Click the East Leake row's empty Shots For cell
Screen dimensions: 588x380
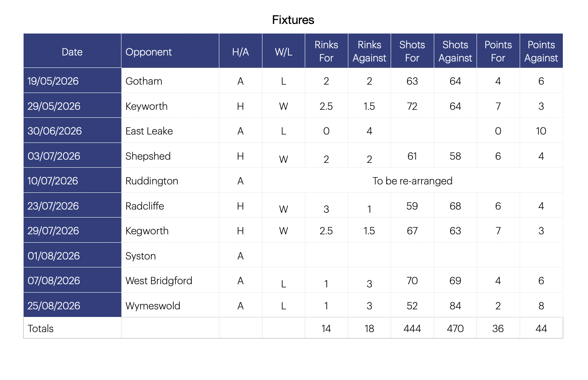(412, 131)
